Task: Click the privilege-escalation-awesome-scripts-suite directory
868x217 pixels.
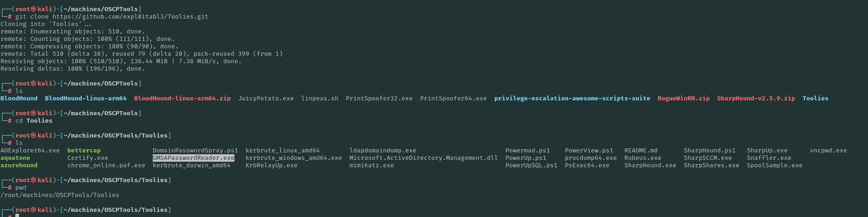Action: click(572, 99)
